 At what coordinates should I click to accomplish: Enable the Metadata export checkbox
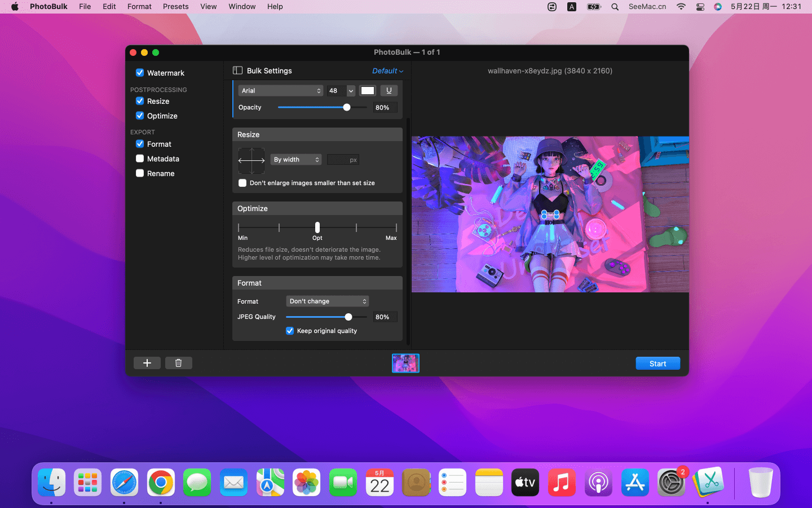140,159
